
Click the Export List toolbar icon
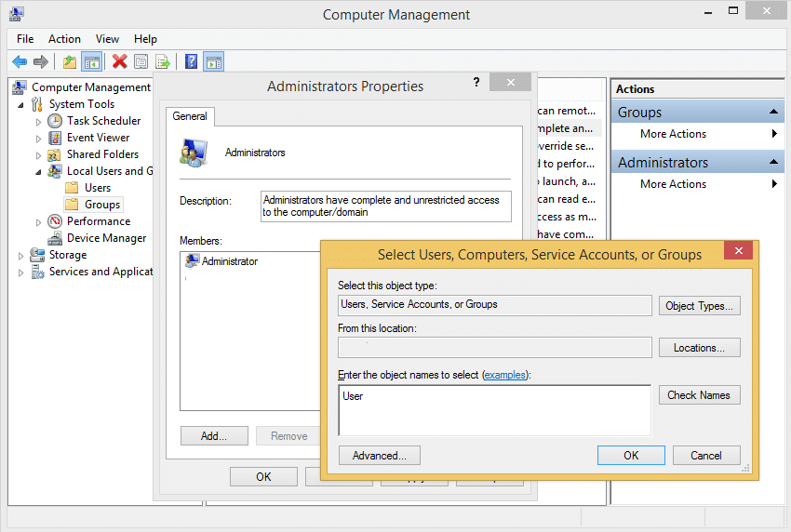(x=163, y=62)
